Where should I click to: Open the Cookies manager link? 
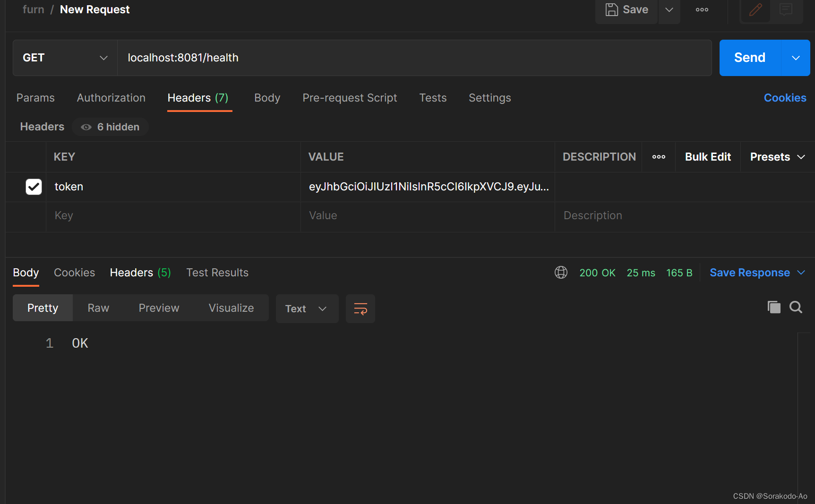[785, 98]
